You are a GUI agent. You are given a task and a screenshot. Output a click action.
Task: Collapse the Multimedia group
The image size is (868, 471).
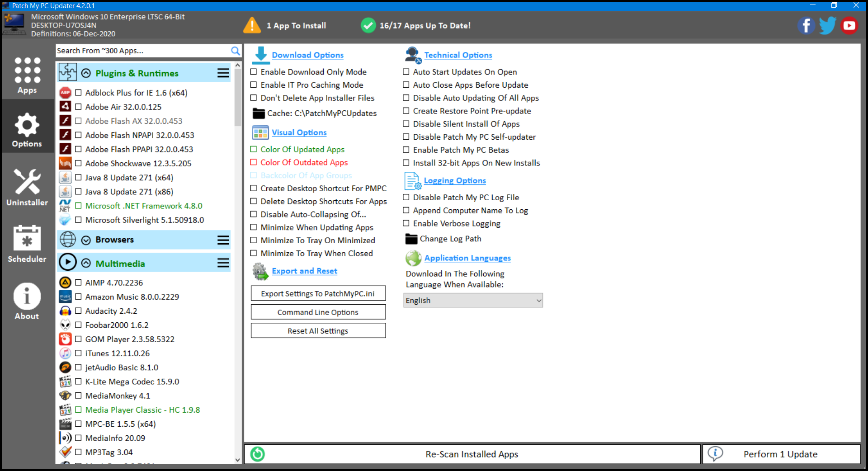[x=86, y=264]
